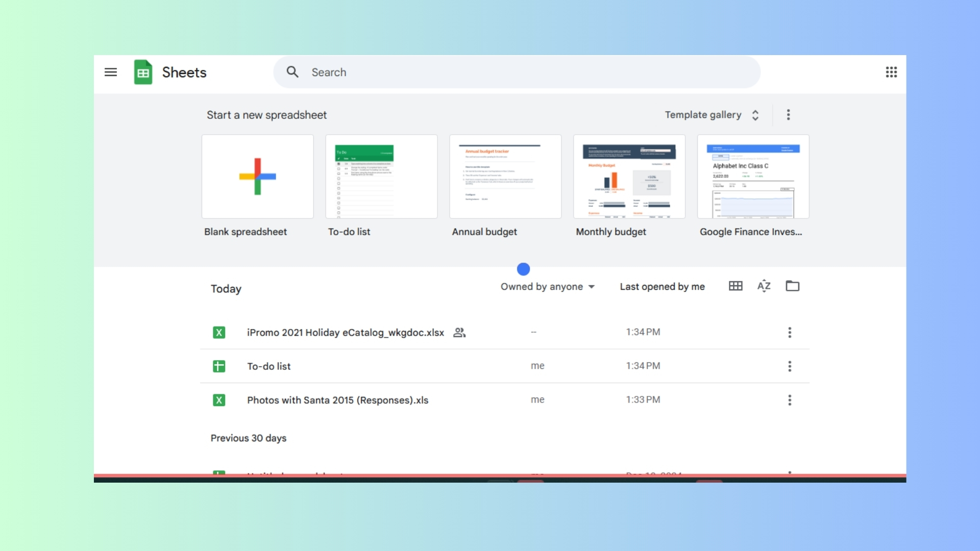Open the AZ sort options
This screenshot has width=980, height=551.
764,286
